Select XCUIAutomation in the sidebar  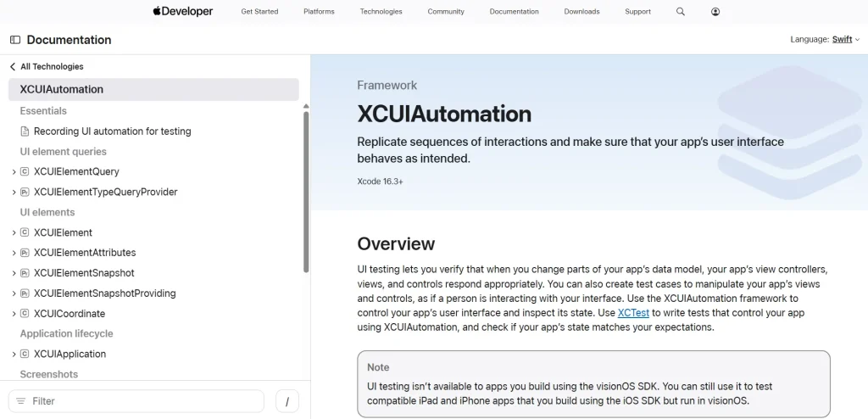(153, 89)
